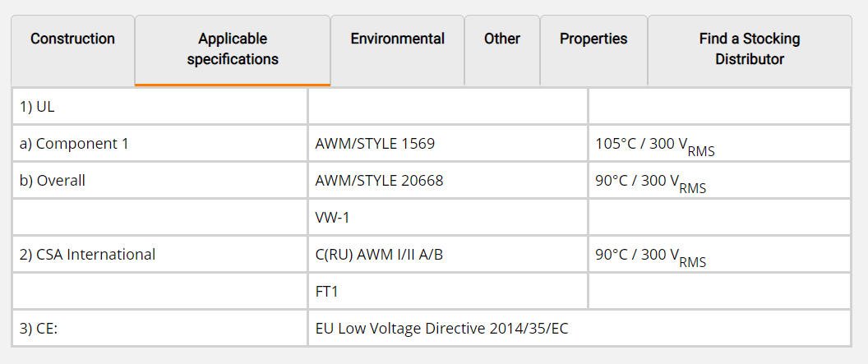This screenshot has height=364, width=868.
Task: Select the Applicable specifications tab
Action: [x=233, y=49]
